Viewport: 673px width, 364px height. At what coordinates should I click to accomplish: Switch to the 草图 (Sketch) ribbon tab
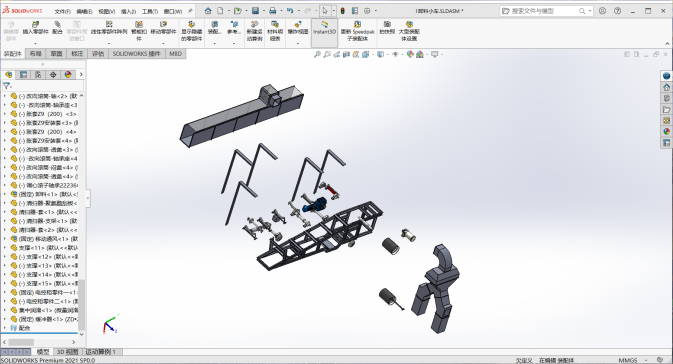pyautogui.click(x=56, y=54)
